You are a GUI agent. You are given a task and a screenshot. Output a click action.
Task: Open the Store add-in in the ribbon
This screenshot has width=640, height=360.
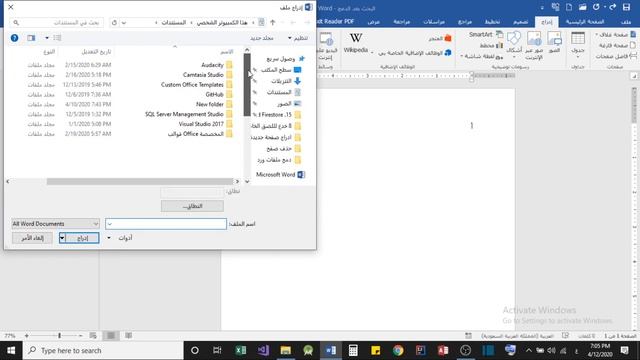coord(440,38)
